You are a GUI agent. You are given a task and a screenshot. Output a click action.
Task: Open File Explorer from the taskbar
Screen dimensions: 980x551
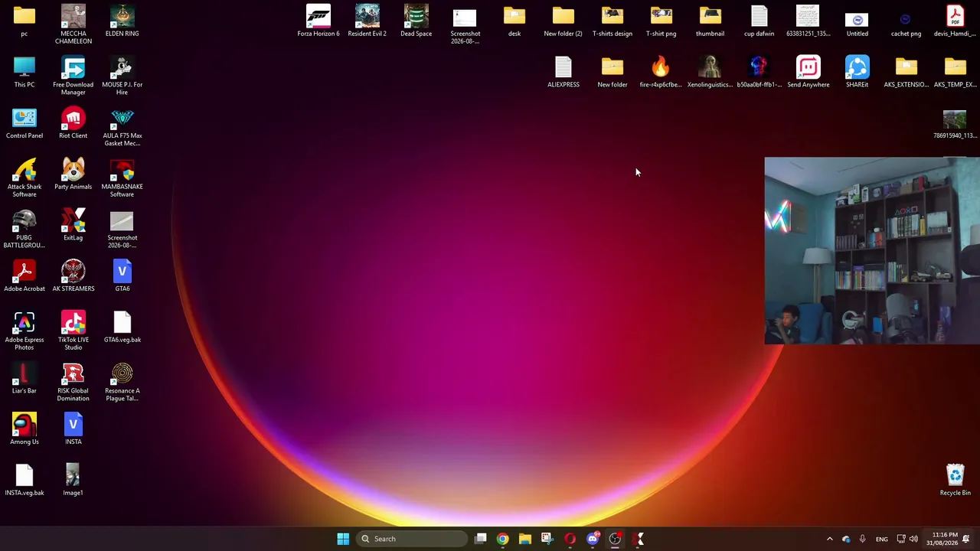point(524,539)
